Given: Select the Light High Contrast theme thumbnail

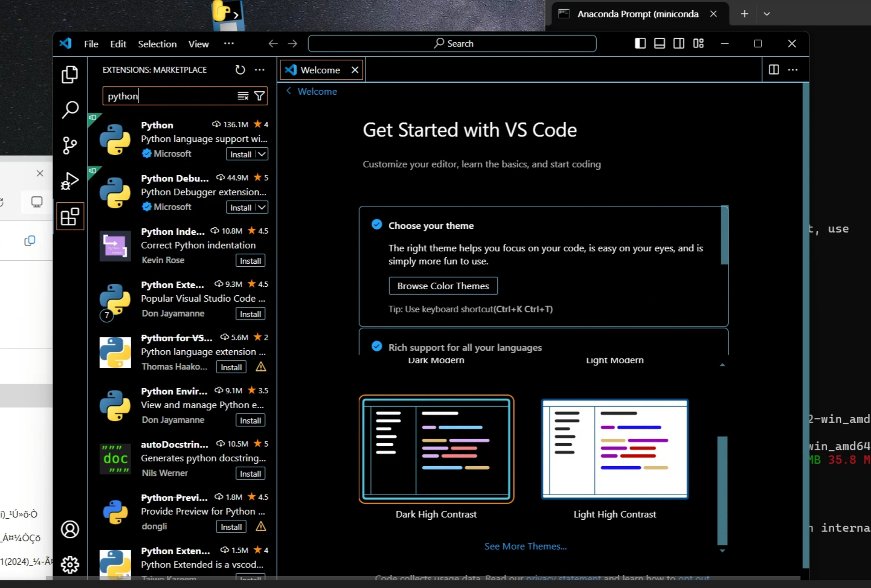Looking at the screenshot, I should pyautogui.click(x=614, y=449).
